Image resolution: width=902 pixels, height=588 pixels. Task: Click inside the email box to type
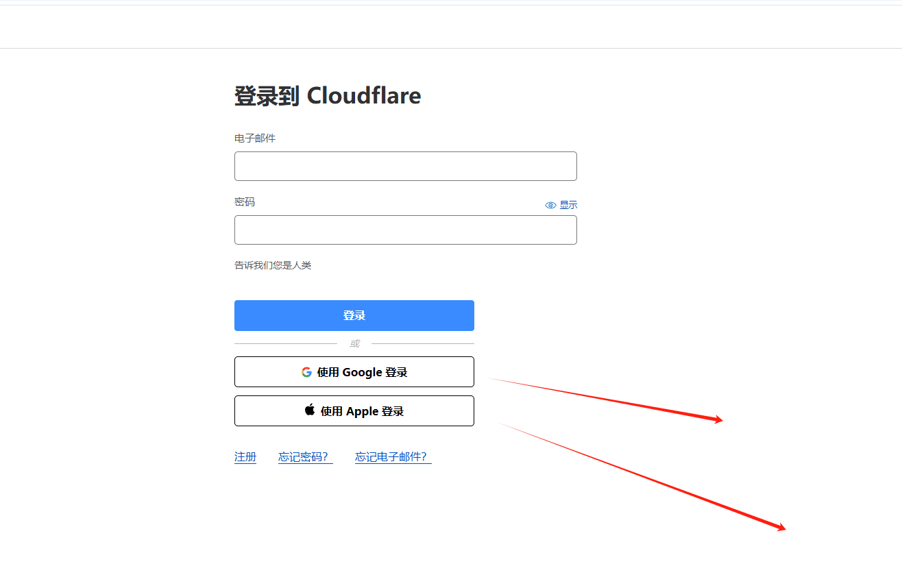405,166
